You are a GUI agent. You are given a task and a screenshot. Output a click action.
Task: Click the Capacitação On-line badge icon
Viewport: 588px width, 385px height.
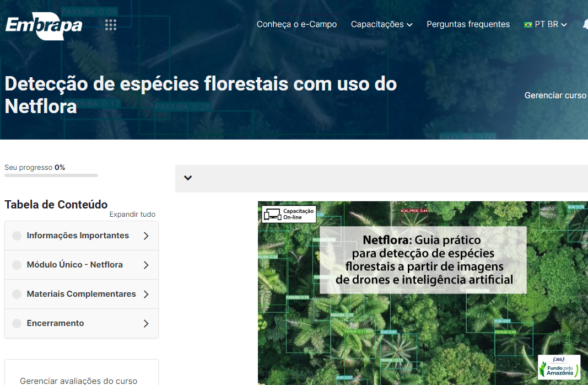pos(289,214)
